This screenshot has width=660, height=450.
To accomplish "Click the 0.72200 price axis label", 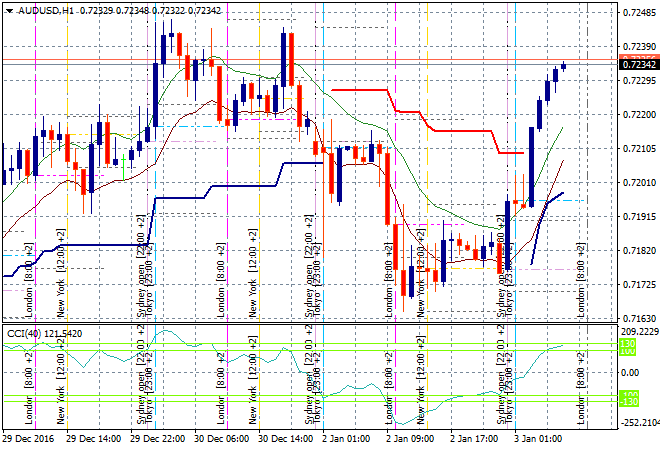I will (639, 114).
